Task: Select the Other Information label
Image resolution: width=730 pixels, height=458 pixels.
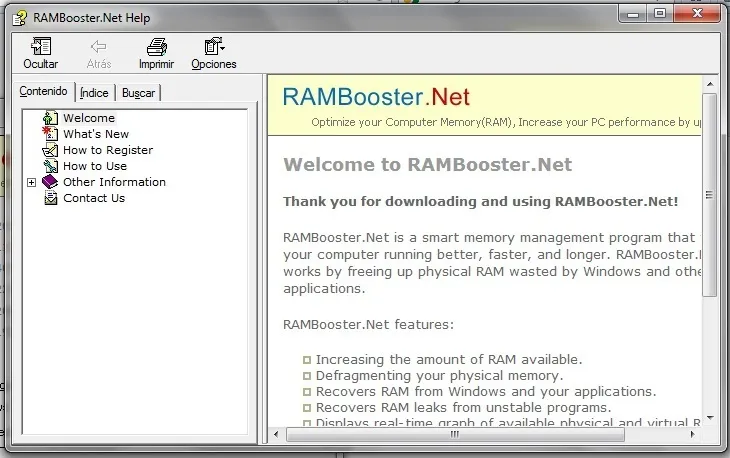Action: [115, 182]
